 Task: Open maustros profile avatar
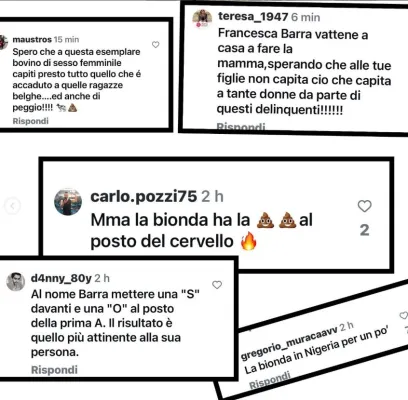(x=3, y=42)
